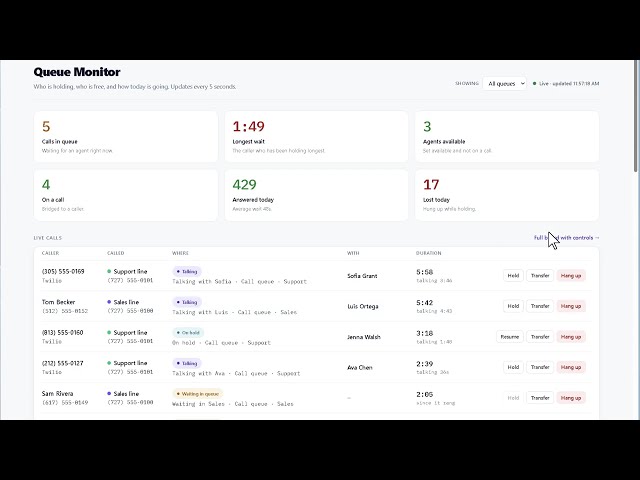Click the WHERE column header
640x480 pixels.
[180, 253]
